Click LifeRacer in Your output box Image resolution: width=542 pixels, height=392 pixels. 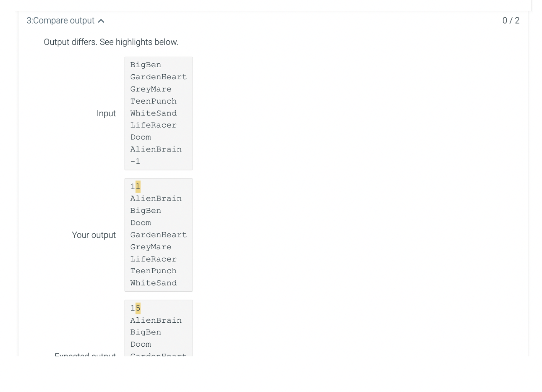click(154, 259)
